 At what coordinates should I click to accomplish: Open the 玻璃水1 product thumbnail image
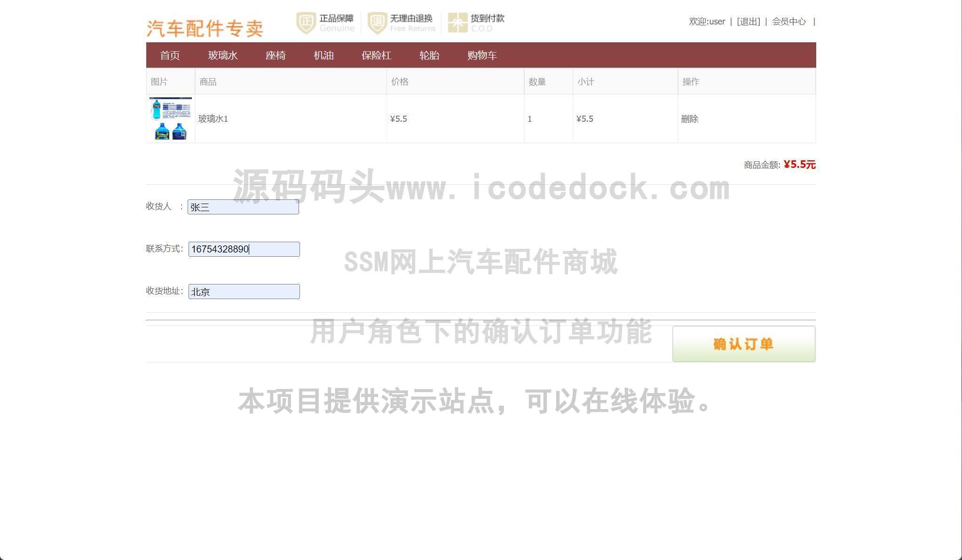pyautogui.click(x=170, y=118)
